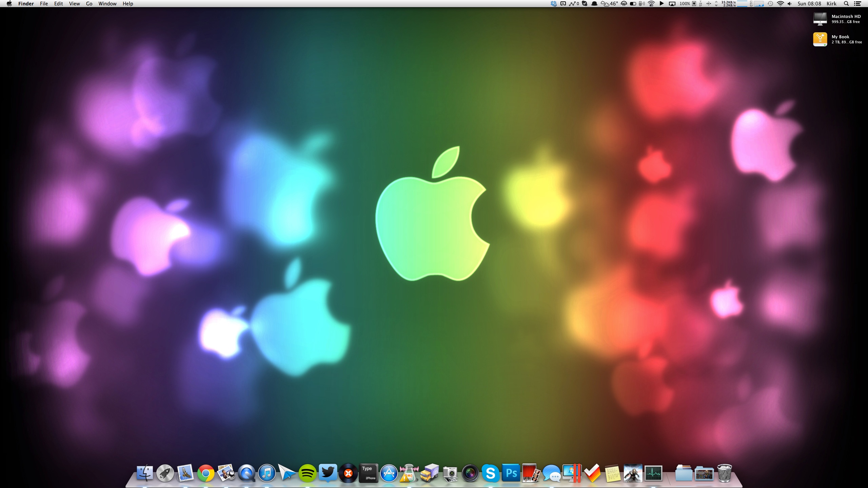The height and width of the screenshot is (488, 868).
Task: Open Mail stamp icon in Dock
Action: click(x=185, y=473)
